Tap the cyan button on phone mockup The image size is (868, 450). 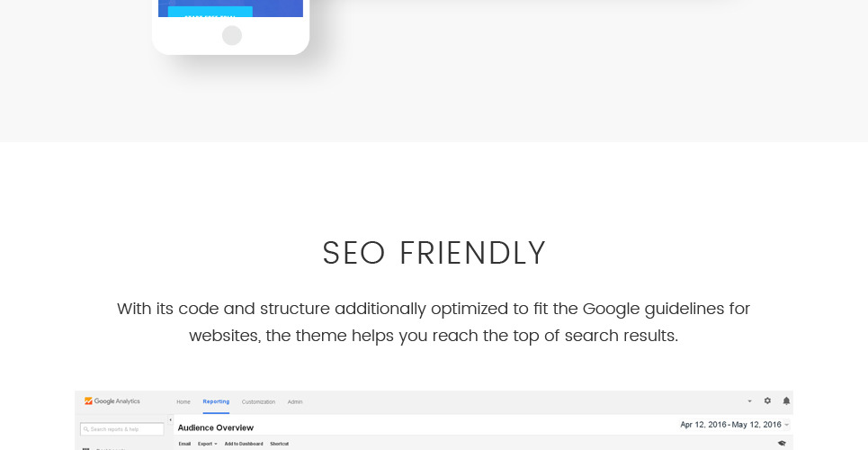point(210,12)
